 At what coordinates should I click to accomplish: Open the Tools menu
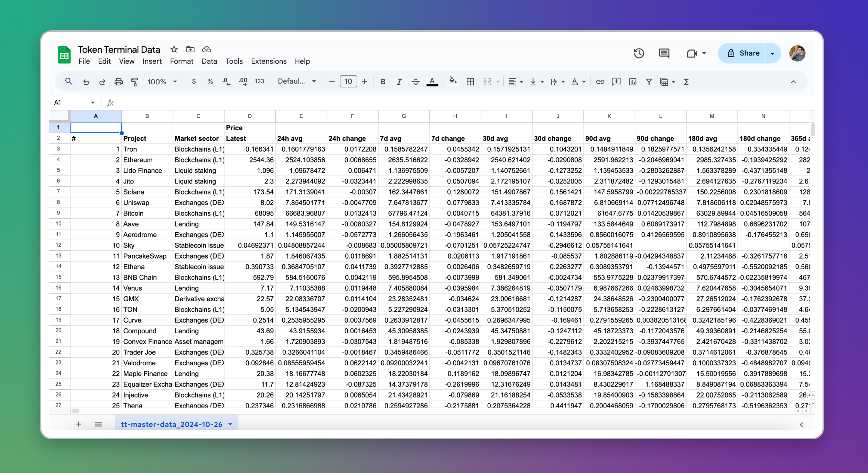coord(234,61)
